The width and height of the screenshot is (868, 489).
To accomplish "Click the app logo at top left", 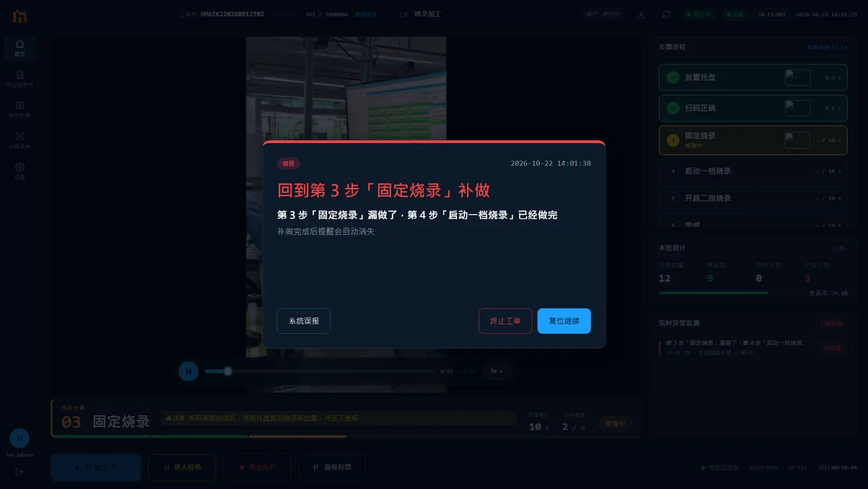I will [x=20, y=16].
